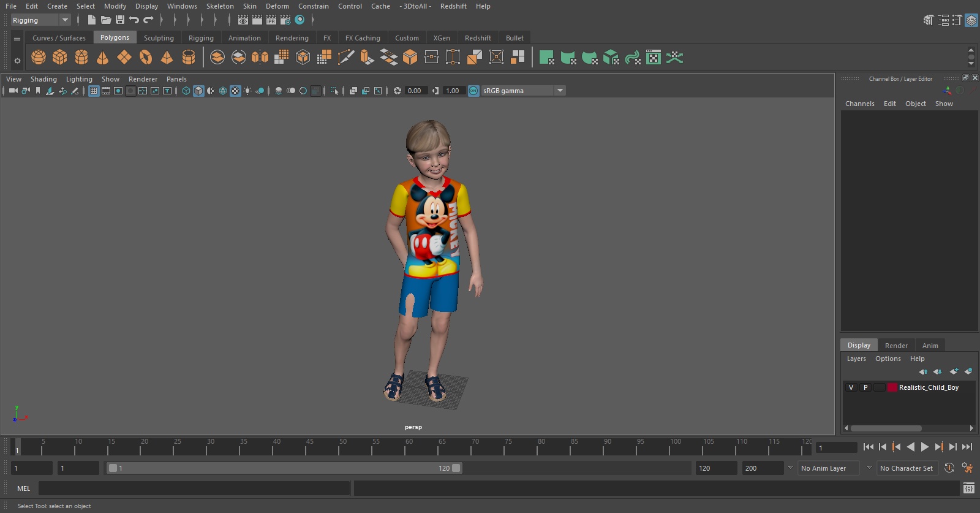Open the Rigging menu set dropdown
This screenshot has width=980, height=513.
[x=41, y=20]
